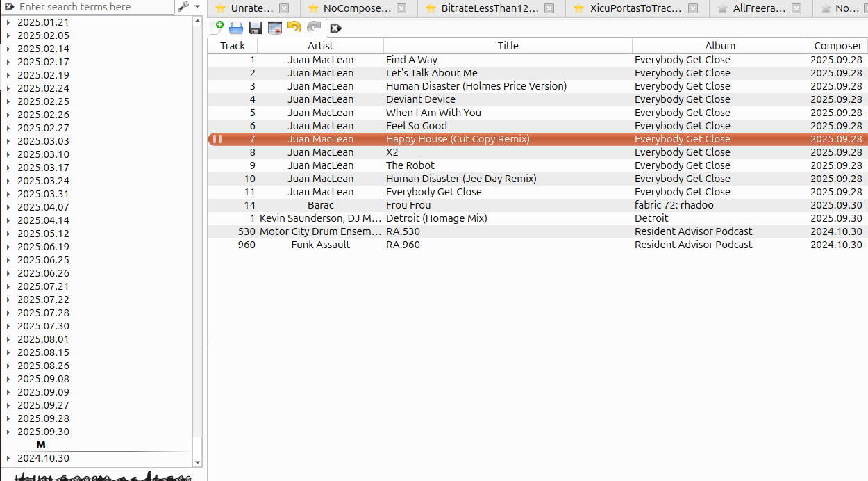
Task: Open the wrench library options dropdown
Action: pos(187,7)
